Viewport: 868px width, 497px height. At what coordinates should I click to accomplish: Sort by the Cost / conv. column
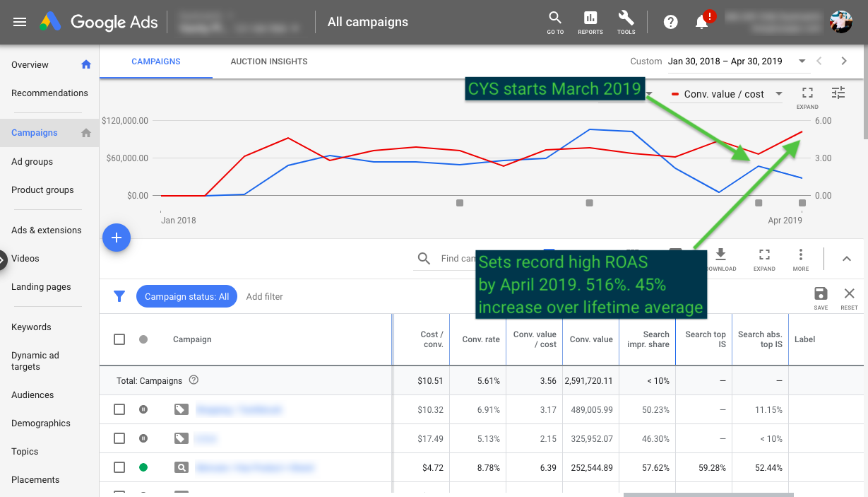[x=432, y=339]
